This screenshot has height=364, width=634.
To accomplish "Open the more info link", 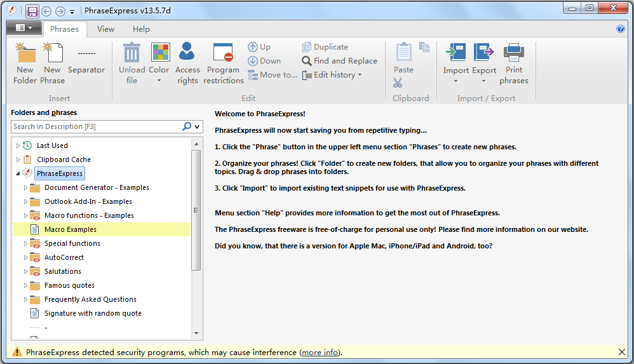I will [x=320, y=353].
